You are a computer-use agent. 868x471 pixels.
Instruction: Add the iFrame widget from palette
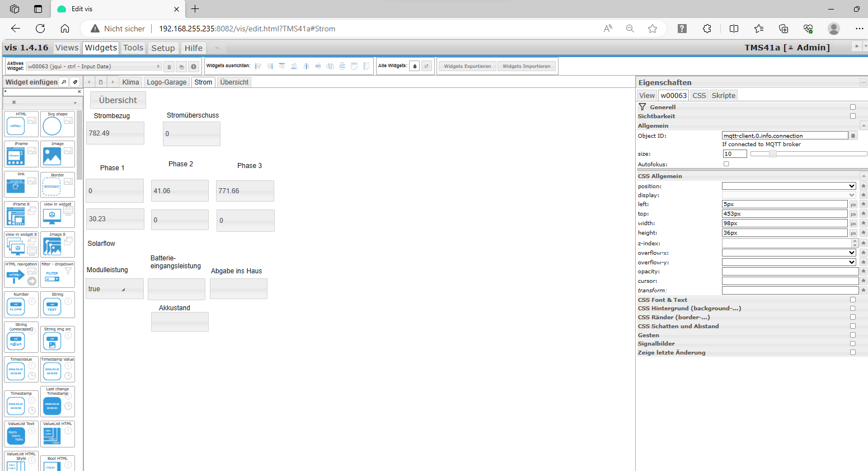pos(21,154)
